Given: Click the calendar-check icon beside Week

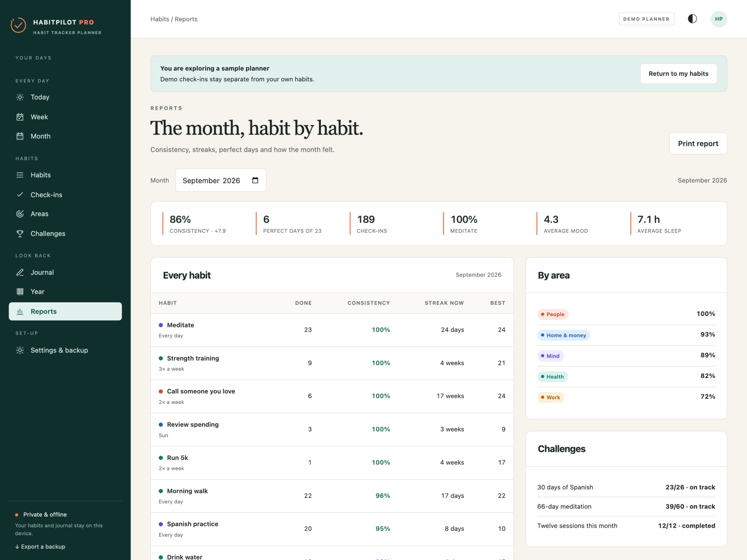Looking at the screenshot, I should tap(20, 117).
